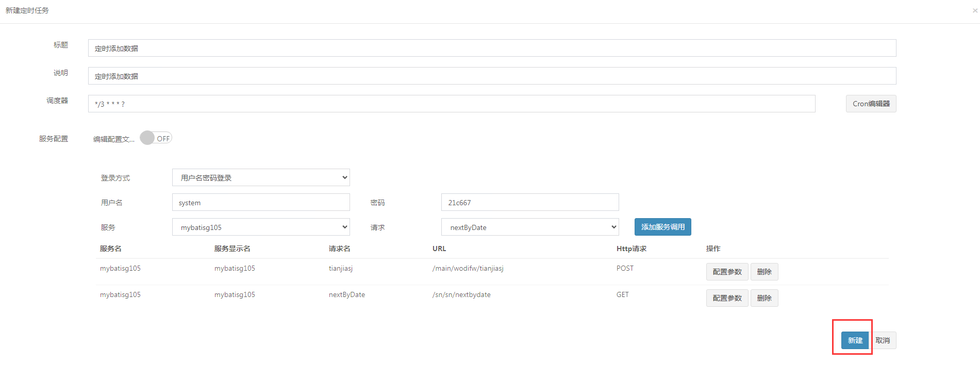980x379 pixels.
Task: Click the 说明 input field
Action: (x=492, y=76)
